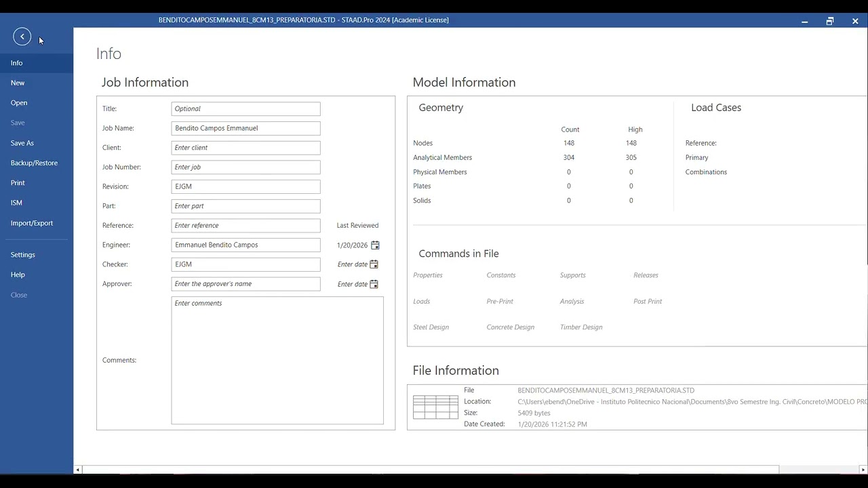Click Analytical Members count 304
Viewport: 868px width, 488px height.
coord(569,157)
